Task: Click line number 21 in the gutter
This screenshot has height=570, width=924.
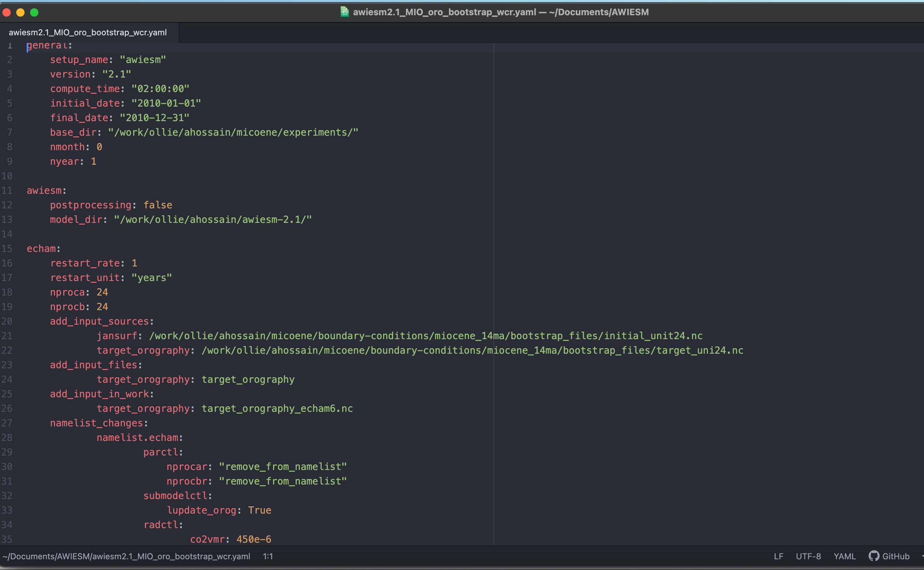Action: tap(7, 335)
